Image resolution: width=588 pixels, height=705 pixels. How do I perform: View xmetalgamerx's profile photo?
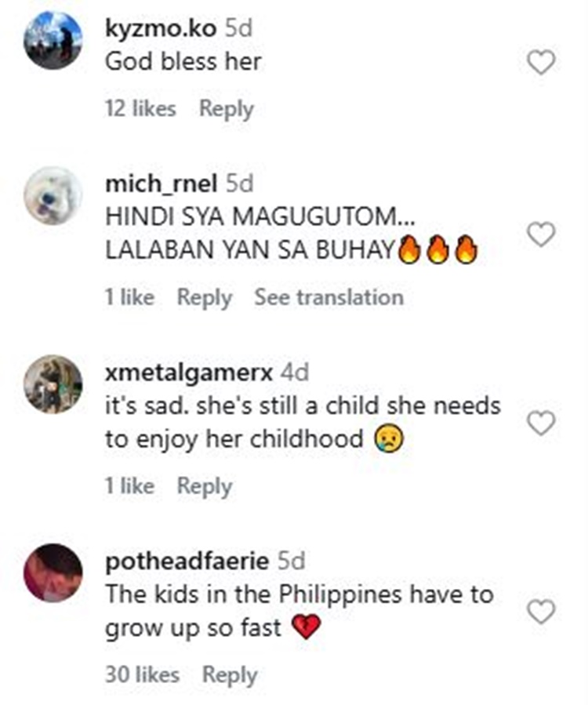pyautogui.click(x=53, y=384)
